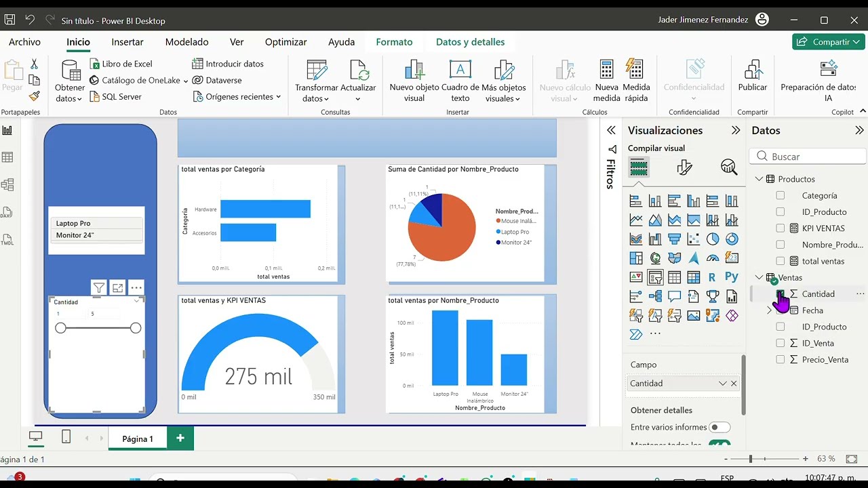Click the Publicar button

(752, 76)
